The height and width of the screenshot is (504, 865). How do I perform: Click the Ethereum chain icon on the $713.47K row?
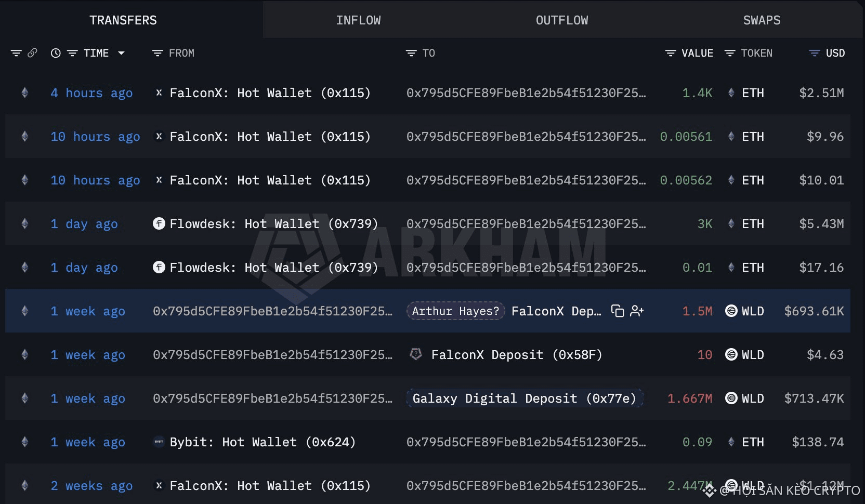[24, 399]
